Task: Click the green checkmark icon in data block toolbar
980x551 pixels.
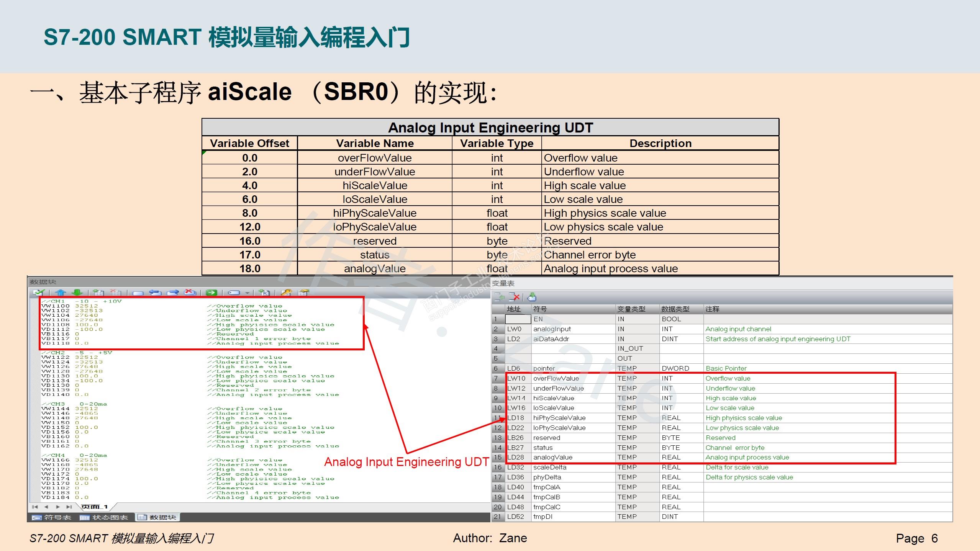Action: click(39, 293)
